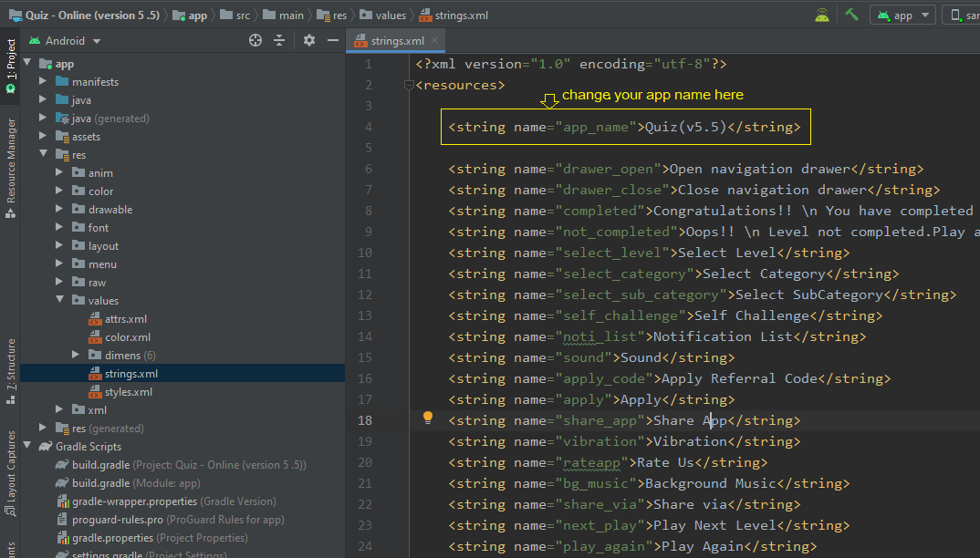The image size is (980, 558).
Task: Collapse the app module tree node
Action: (26, 63)
